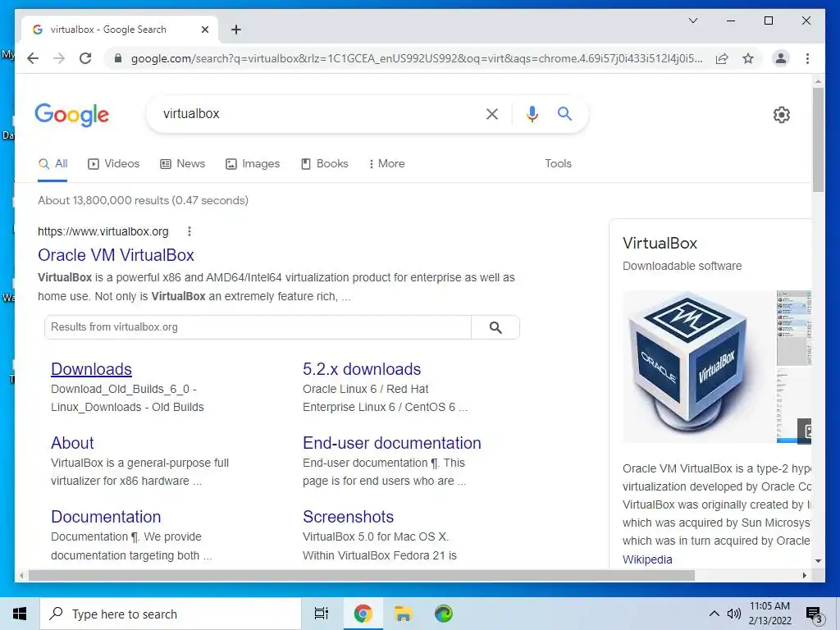The height and width of the screenshot is (630, 840).
Task: Switch to the Videos tab
Action: tap(113, 164)
